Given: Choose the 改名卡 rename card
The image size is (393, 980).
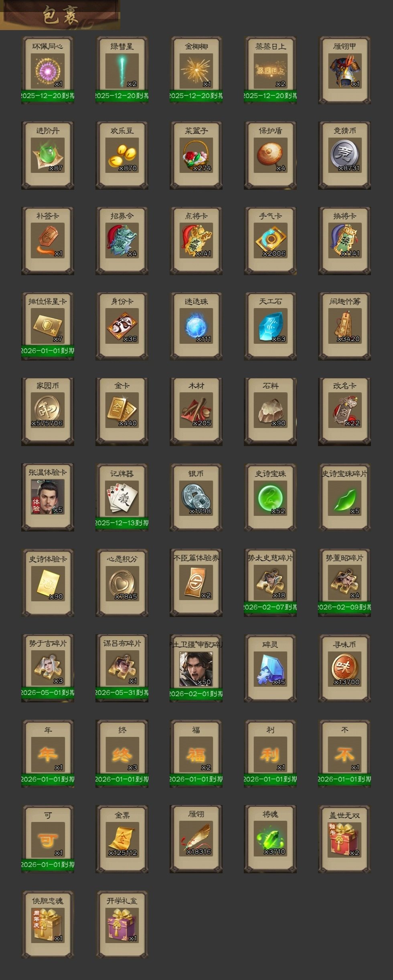Looking at the screenshot, I should (x=344, y=412).
